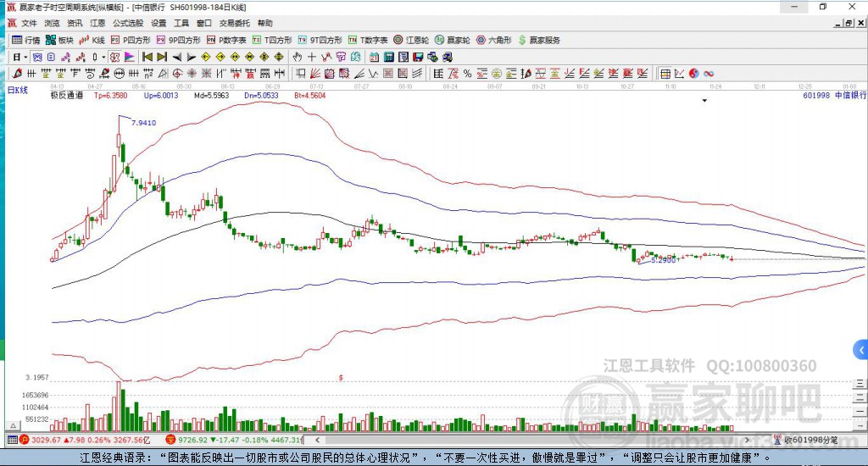This screenshot has height=466, width=868.
Task: Click the 极反通道 indicator label
Action: click(67, 95)
